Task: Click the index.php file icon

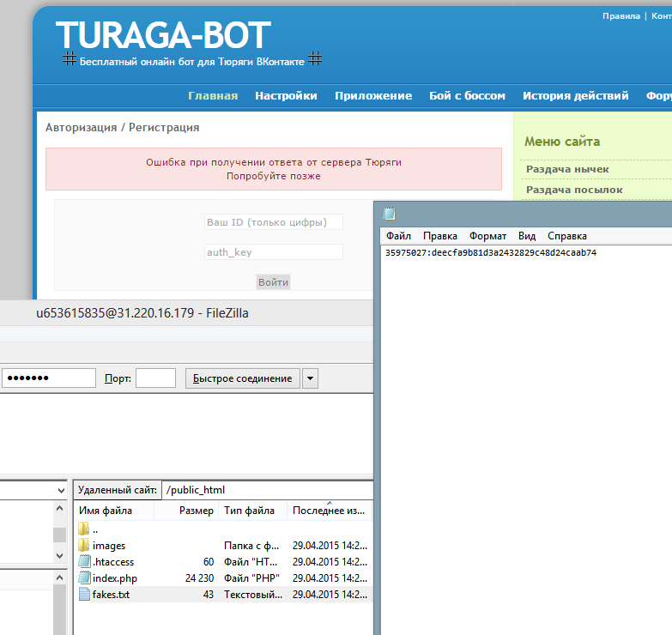Action: point(84,578)
